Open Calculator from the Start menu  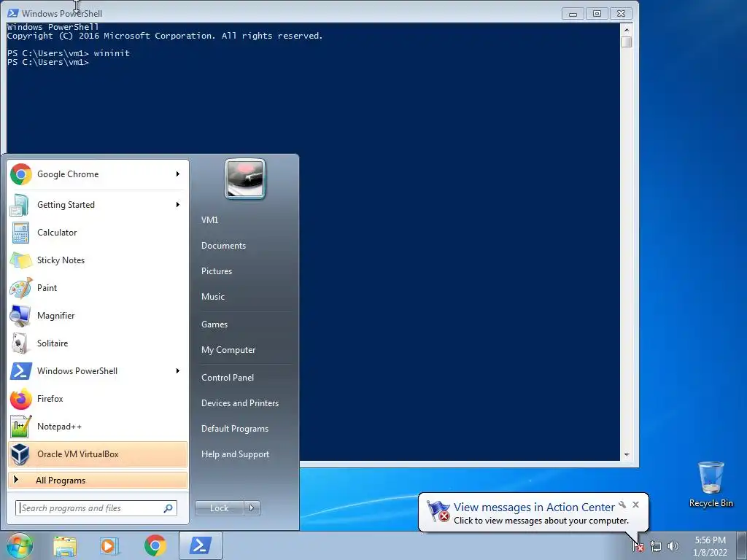[x=98, y=233]
